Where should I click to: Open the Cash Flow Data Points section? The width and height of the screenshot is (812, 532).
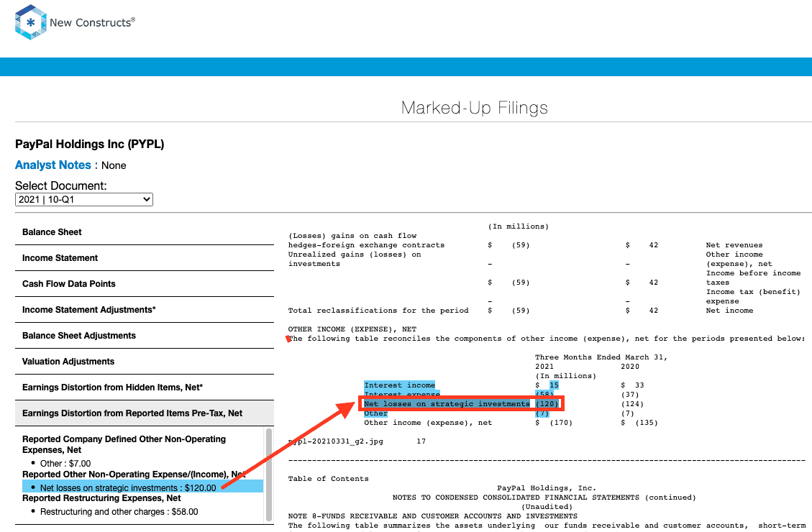click(x=145, y=283)
